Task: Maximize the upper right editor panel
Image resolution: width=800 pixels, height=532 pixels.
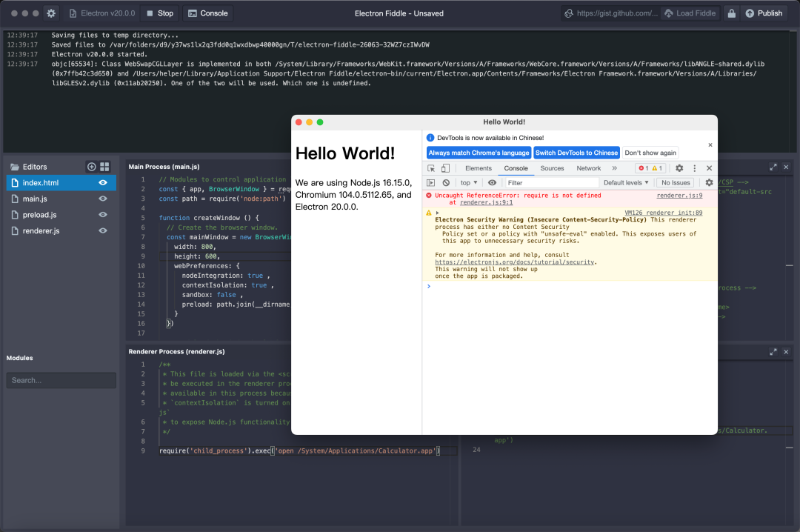Action: (x=773, y=167)
